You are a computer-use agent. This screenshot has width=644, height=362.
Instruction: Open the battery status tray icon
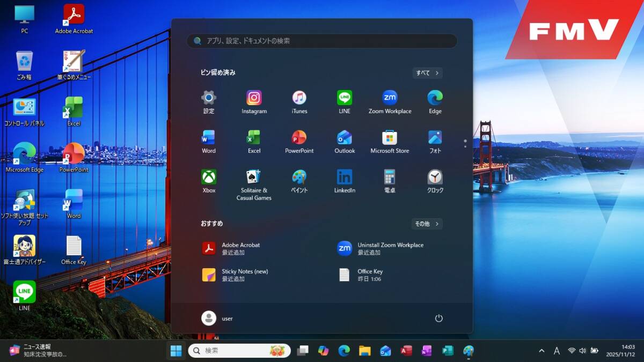tap(595, 351)
